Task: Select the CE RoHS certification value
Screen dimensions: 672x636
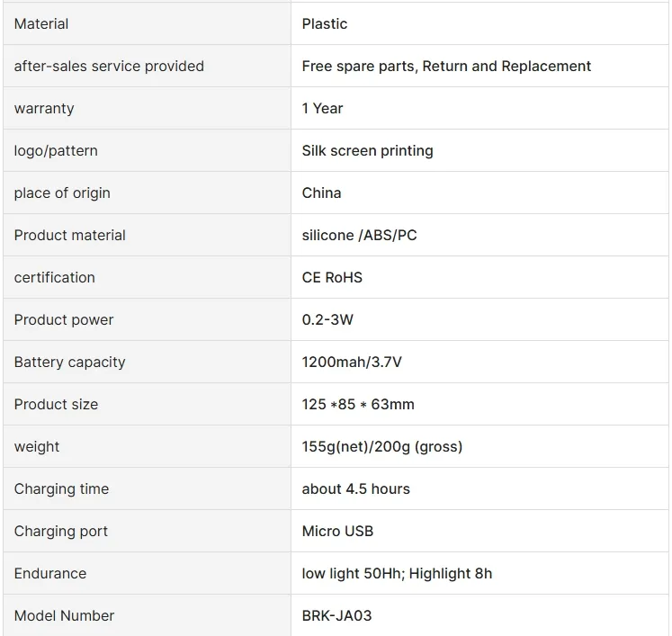Action: (x=332, y=278)
